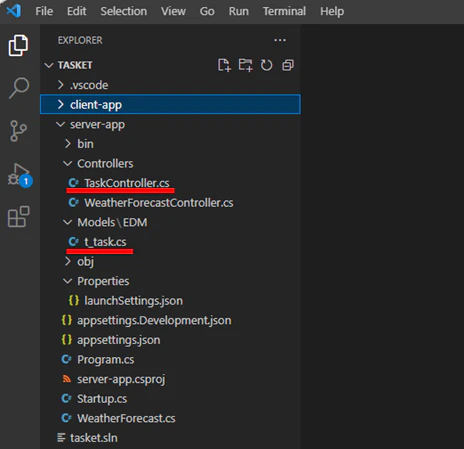The width and height of the screenshot is (464, 449).
Task: Select the .vscode folder name
Action: tap(89, 85)
